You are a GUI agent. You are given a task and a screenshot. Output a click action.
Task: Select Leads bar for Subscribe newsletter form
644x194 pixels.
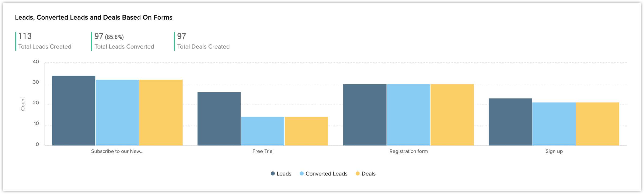point(74,111)
